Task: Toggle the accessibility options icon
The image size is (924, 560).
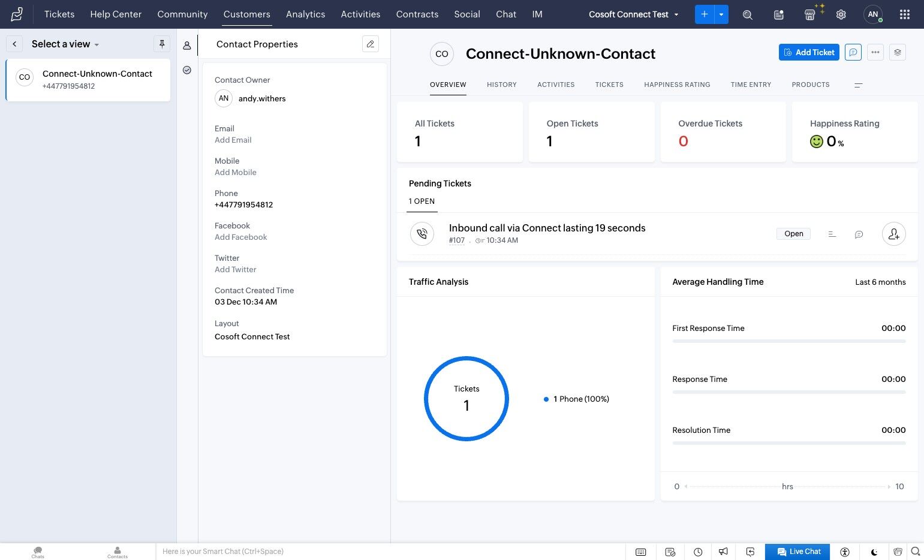Action: [845, 552]
